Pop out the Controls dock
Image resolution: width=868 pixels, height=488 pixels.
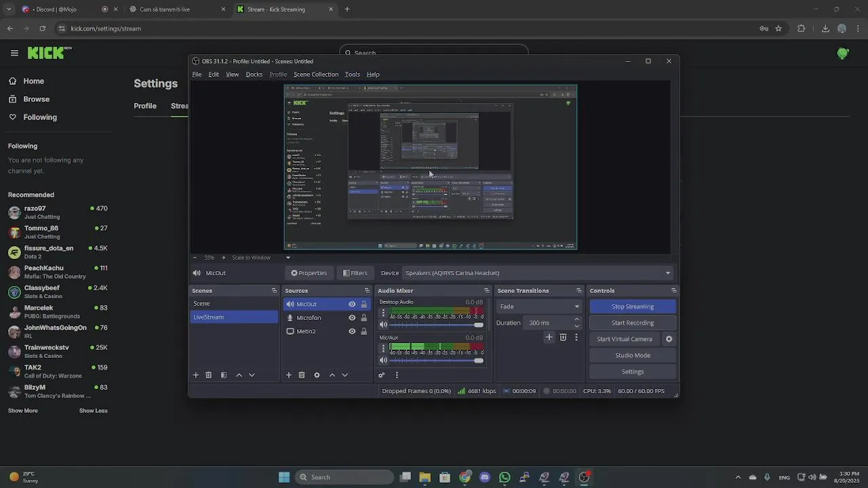pos(673,291)
